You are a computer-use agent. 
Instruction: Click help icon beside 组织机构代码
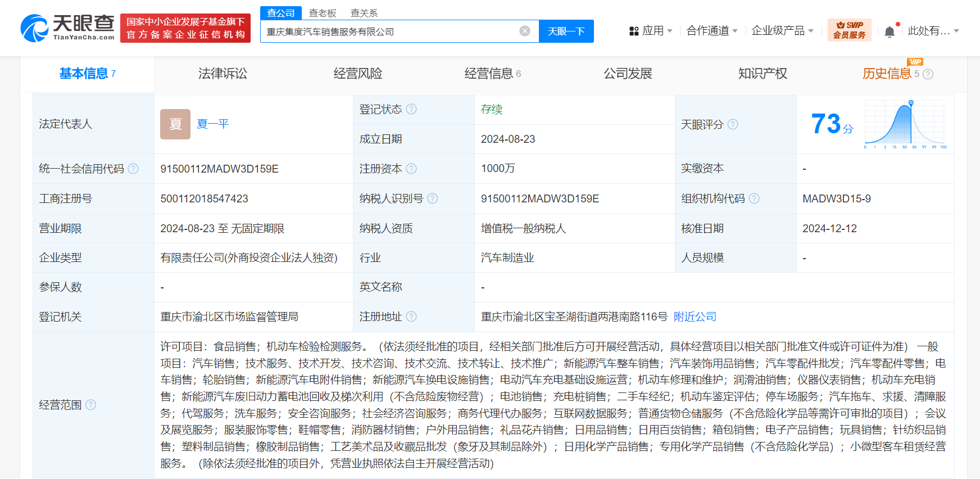754,198
